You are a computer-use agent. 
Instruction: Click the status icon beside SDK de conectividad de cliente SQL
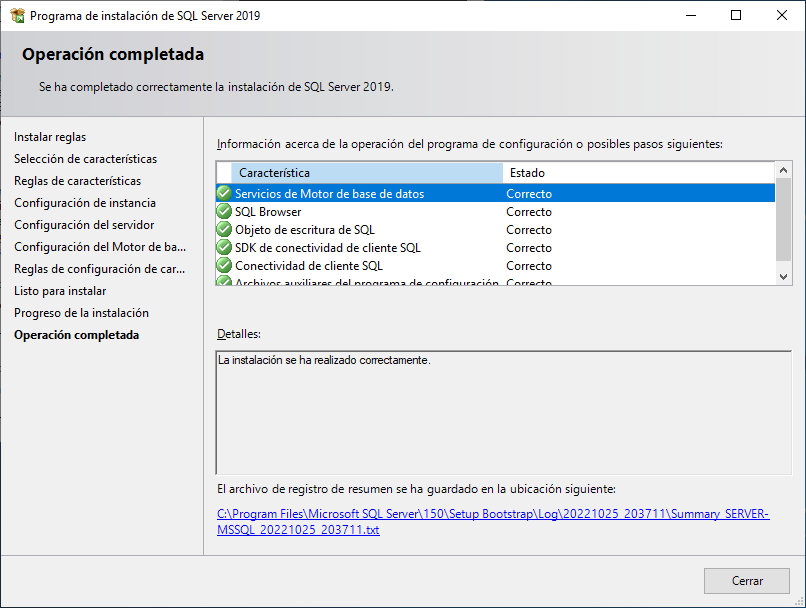tap(224, 247)
